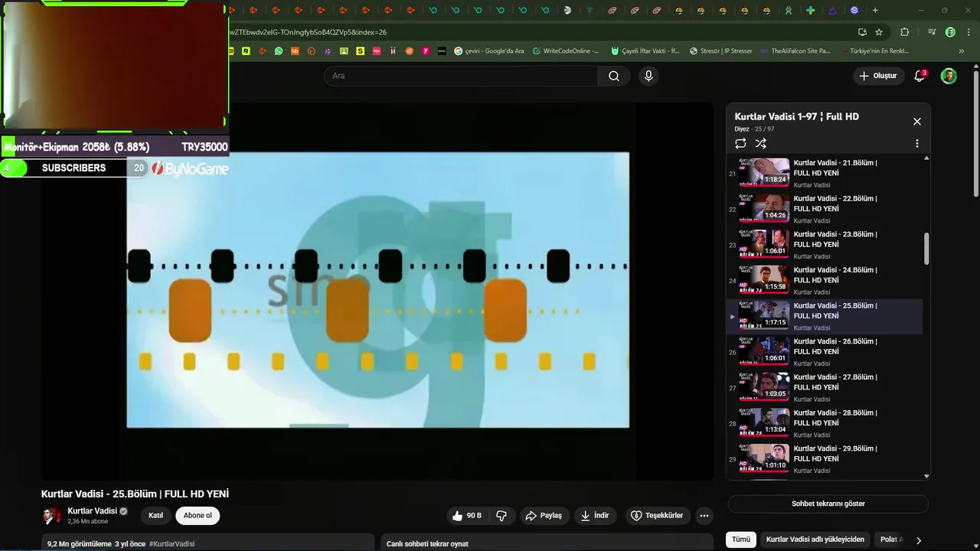
Task: Send thanks with Teşekkürler button
Action: [x=657, y=516]
